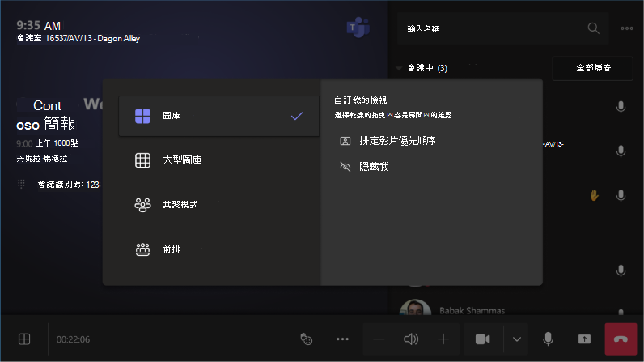Decrease volume with the minus button
Screen dimensions: 644x362
(x=379, y=339)
